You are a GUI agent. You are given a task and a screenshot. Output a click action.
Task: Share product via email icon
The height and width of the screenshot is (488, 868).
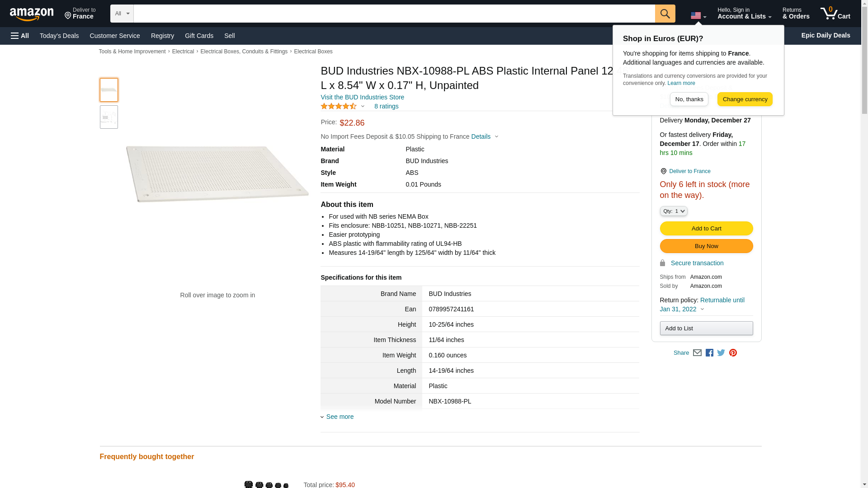pyautogui.click(x=697, y=353)
